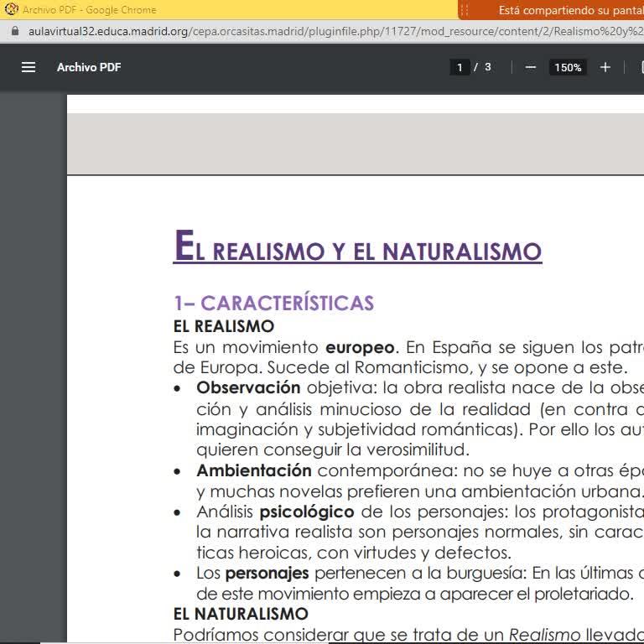Image resolution: width=644 pixels, height=644 pixels.
Task: Click the Chrome app icon in title bar
Action: point(12,9)
